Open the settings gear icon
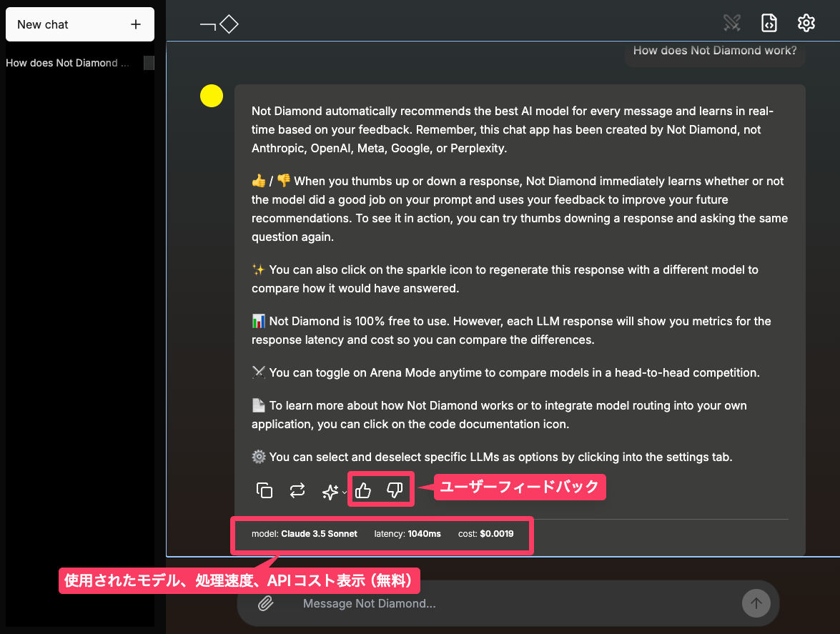840x634 pixels. tap(806, 24)
